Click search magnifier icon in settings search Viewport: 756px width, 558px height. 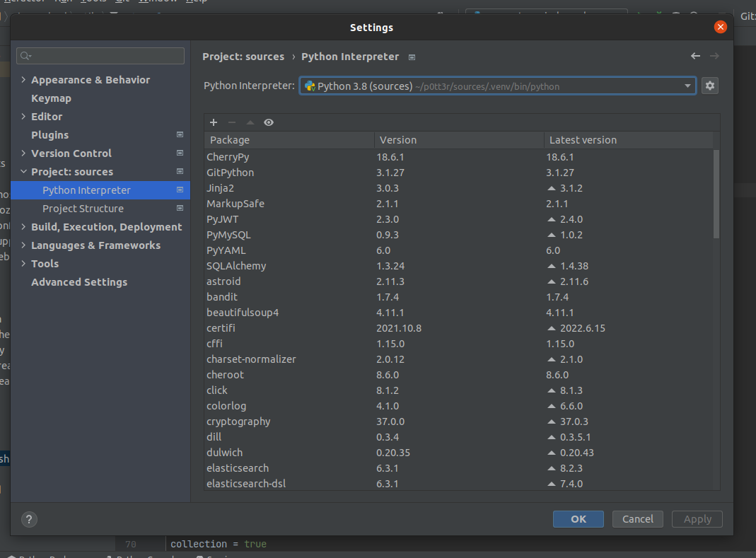pos(25,56)
